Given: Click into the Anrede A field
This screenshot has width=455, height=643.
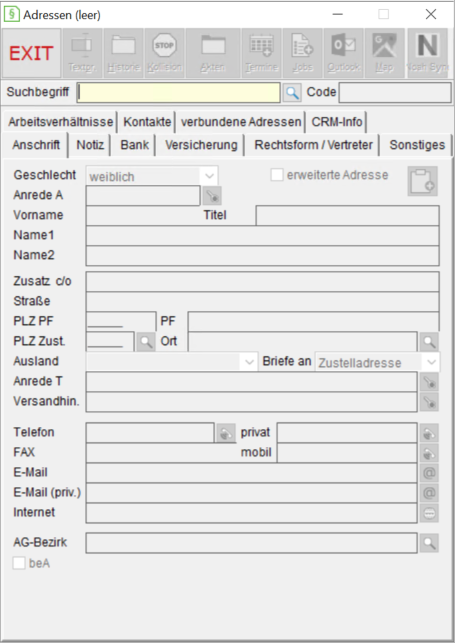Looking at the screenshot, I should [x=143, y=196].
